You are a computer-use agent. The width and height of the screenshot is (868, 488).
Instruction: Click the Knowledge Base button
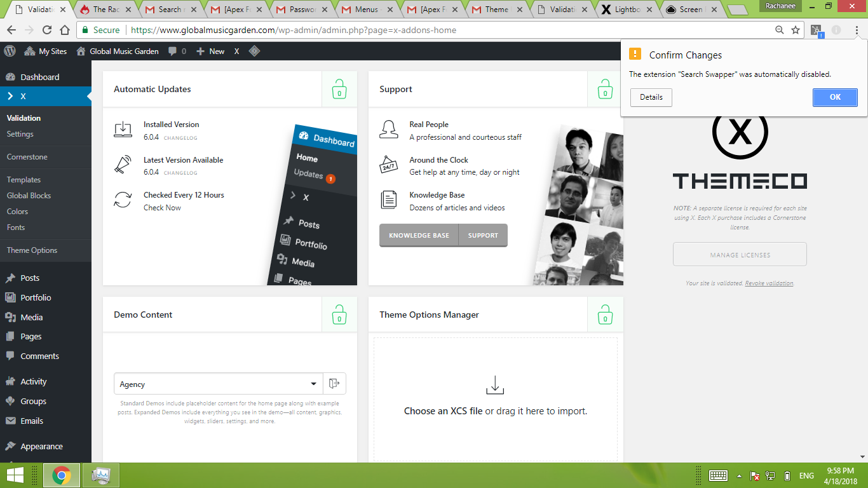(419, 235)
